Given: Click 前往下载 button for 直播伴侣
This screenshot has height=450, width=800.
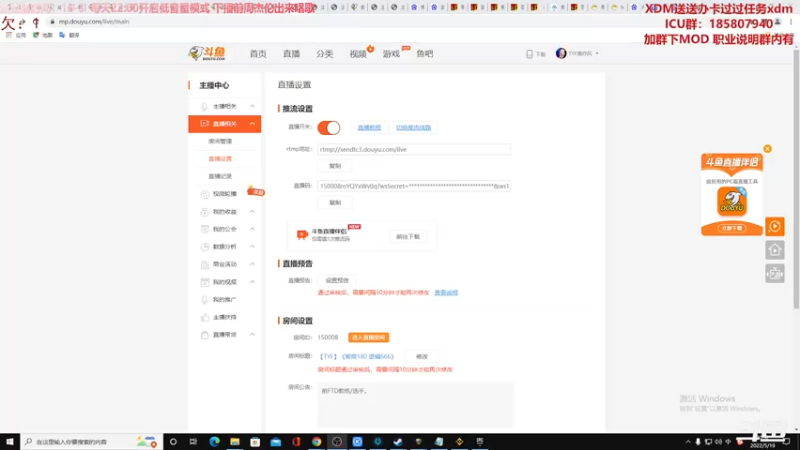Looking at the screenshot, I should (x=408, y=237).
